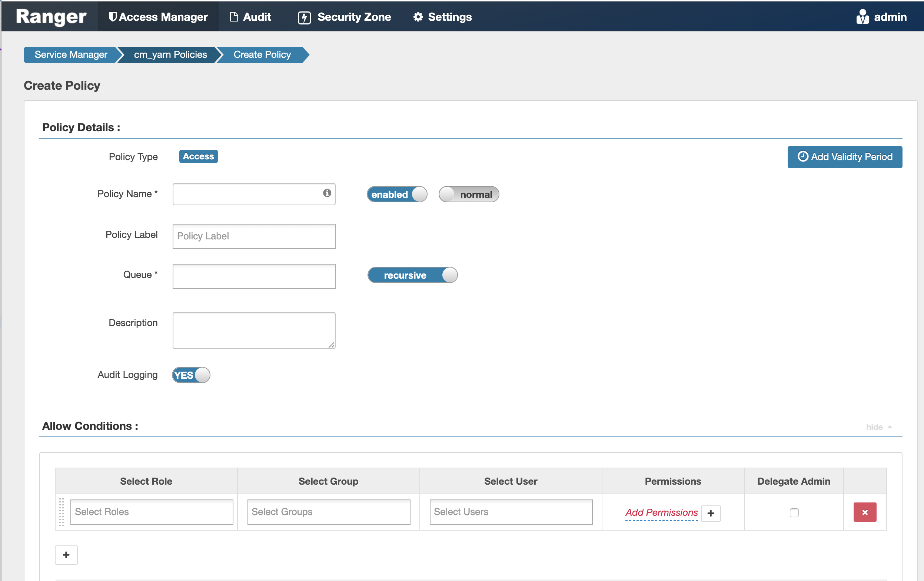
Task: Click Add Permissions link
Action: coord(661,512)
